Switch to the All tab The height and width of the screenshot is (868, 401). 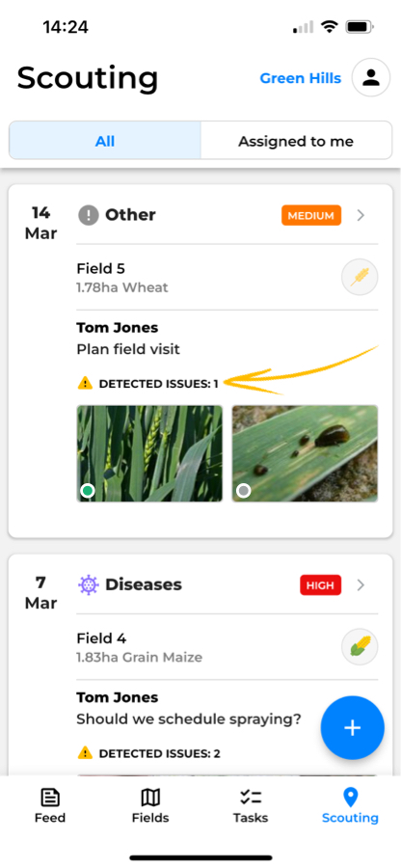coord(105,141)
